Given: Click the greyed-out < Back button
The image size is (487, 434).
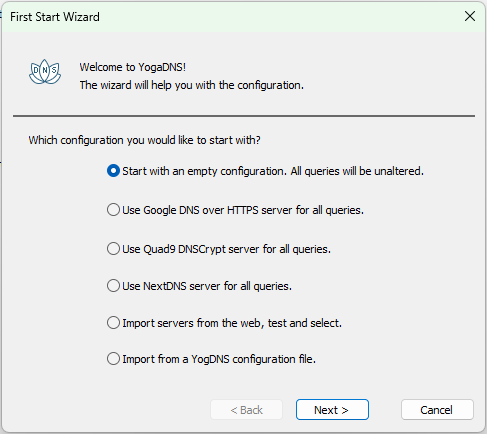Looking at the screenshot, I should click(x=247, y=410).
